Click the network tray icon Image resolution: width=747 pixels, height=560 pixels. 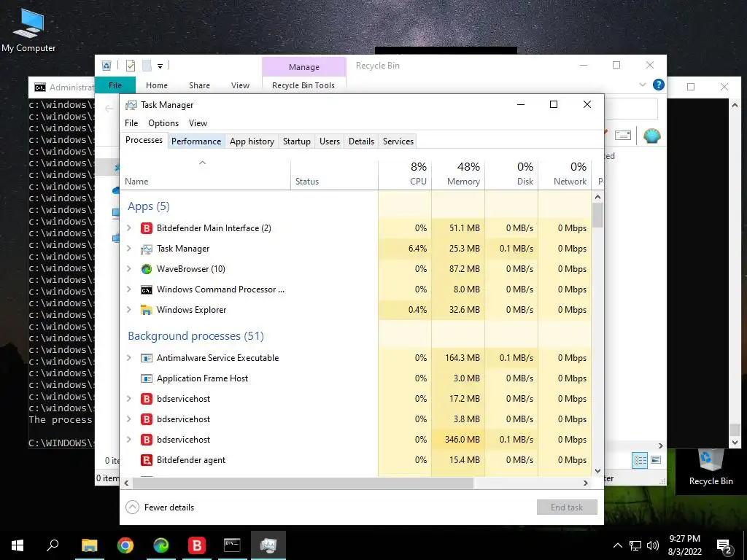[x=635, y=545]
